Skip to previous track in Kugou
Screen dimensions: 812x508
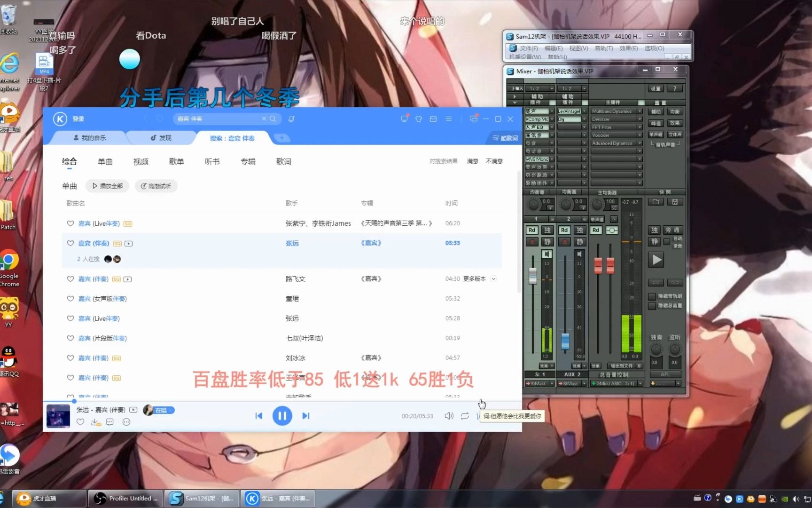[x=258, y=416]
